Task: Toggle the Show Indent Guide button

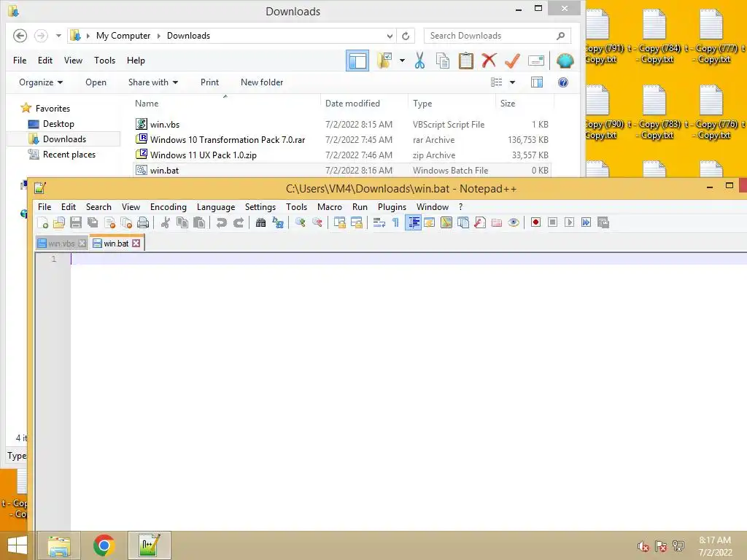Action: 413,222
